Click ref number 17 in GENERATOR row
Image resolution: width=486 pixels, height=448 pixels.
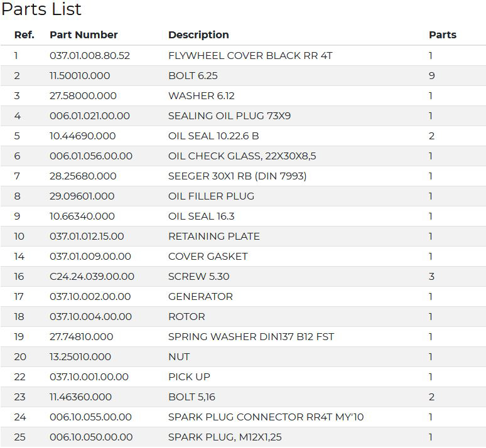(x=19, y=297)
